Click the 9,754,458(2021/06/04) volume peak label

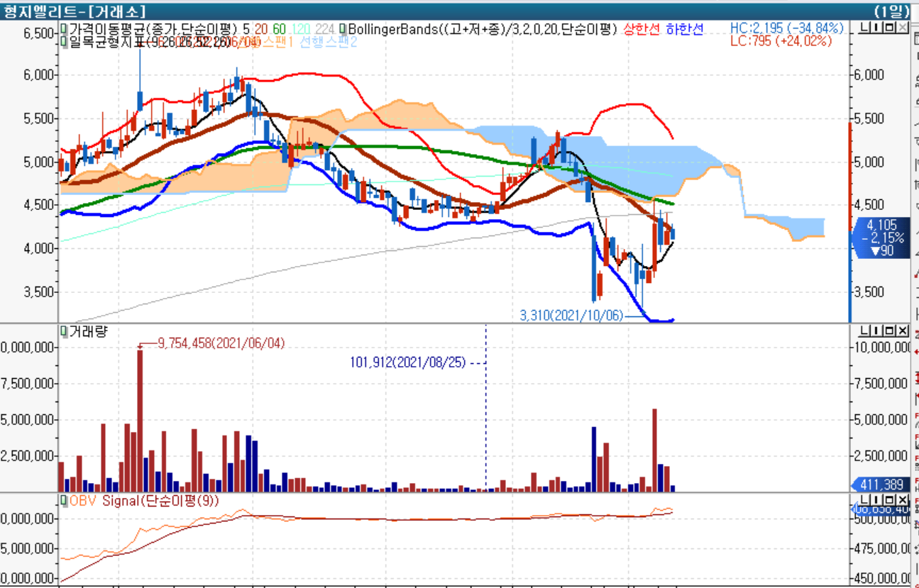tap(221, 343)
